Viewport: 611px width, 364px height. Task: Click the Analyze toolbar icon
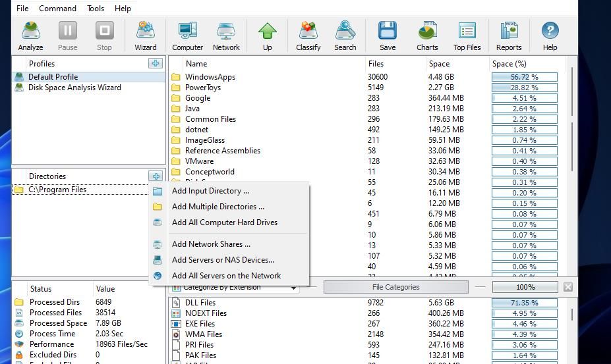[30, 36]
